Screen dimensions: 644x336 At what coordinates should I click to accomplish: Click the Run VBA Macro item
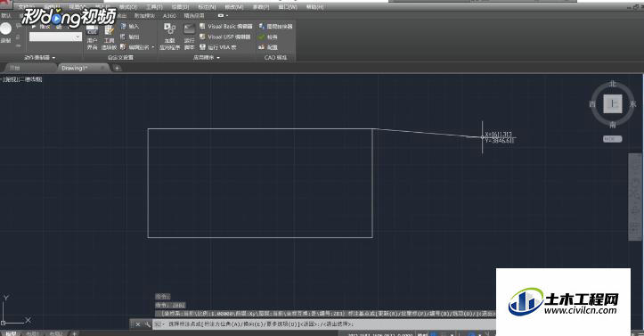218,47
